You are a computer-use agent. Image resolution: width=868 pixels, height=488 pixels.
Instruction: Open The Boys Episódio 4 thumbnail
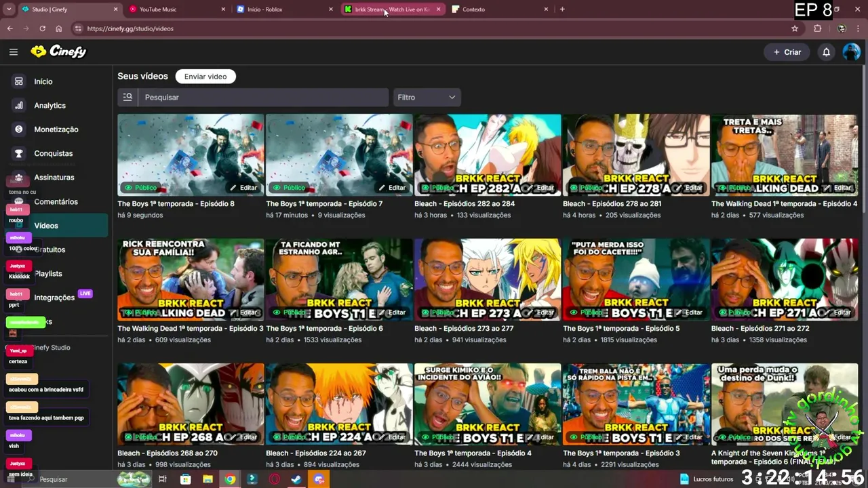488,404
